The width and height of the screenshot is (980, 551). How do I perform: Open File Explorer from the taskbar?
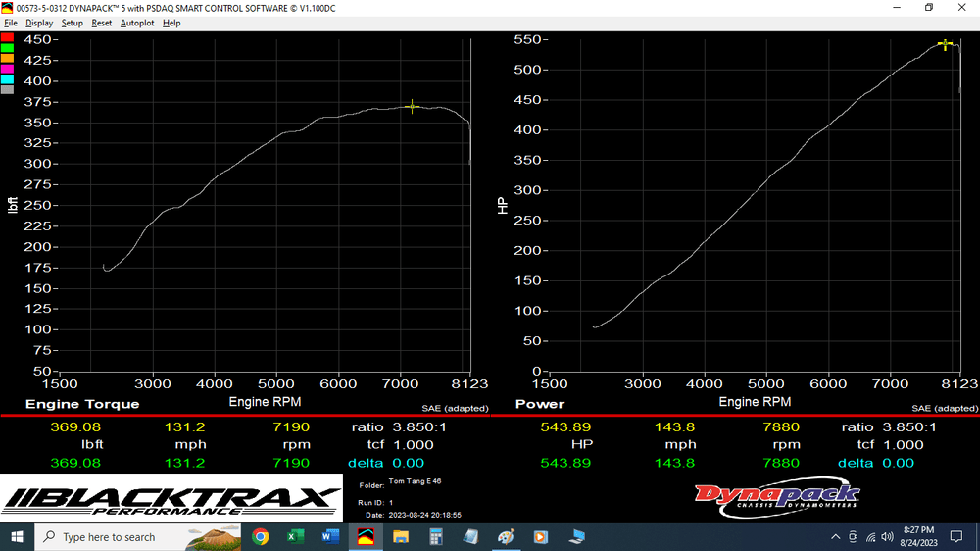coord(401,537)
